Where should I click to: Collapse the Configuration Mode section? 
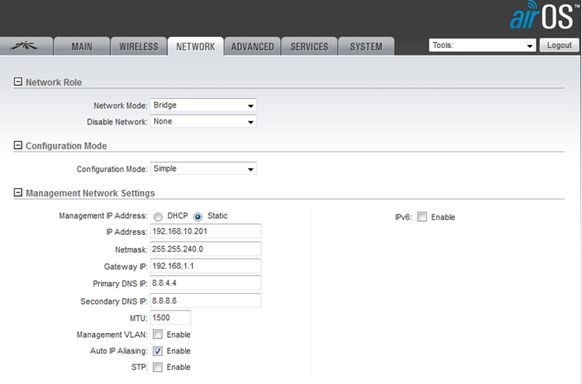click(x=18, y=145)
